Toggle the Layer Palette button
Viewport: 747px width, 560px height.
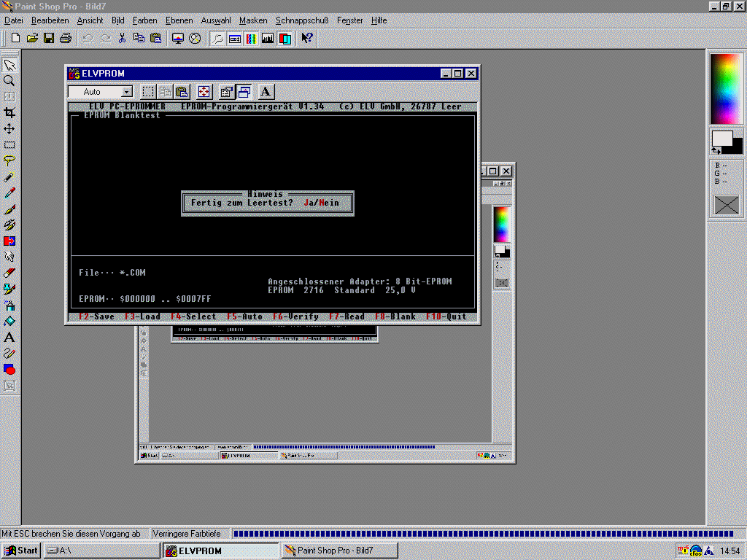pos(285,38)
